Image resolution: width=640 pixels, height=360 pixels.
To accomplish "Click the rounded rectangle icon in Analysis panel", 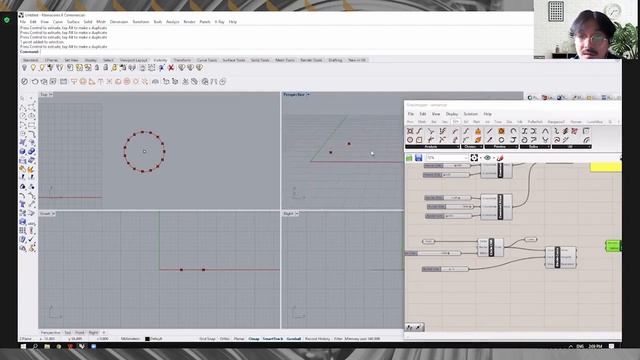I will pos(419,140).
